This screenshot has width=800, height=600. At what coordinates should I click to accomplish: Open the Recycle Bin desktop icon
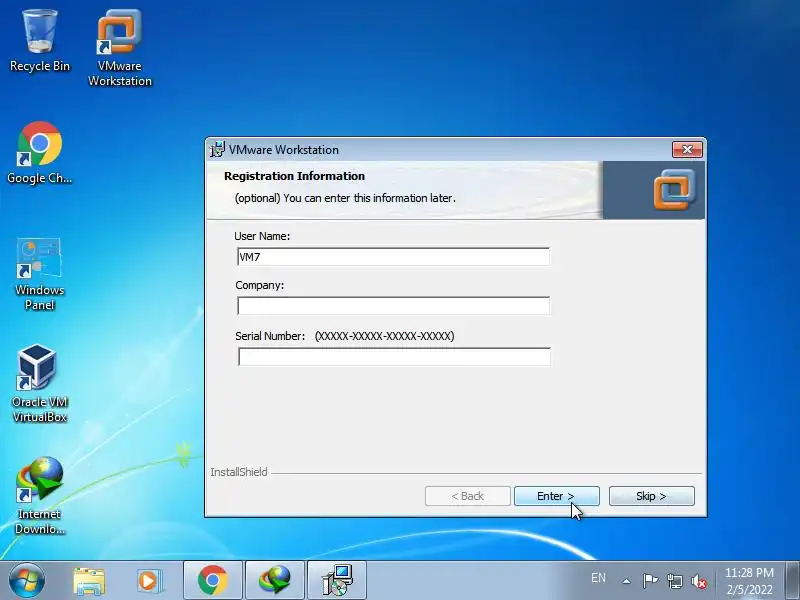(x=40, y=41)
